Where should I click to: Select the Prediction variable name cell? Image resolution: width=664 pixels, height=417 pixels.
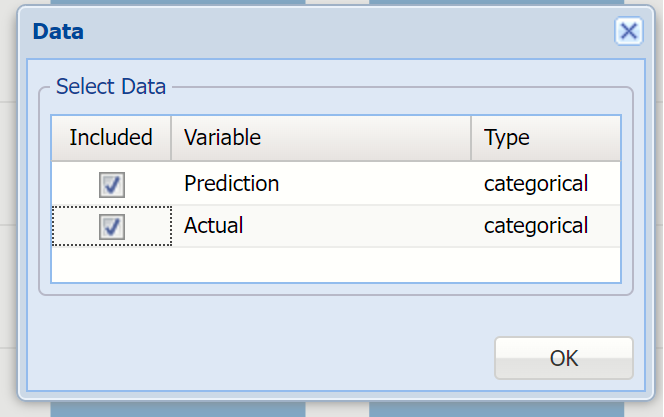(231, 184)
